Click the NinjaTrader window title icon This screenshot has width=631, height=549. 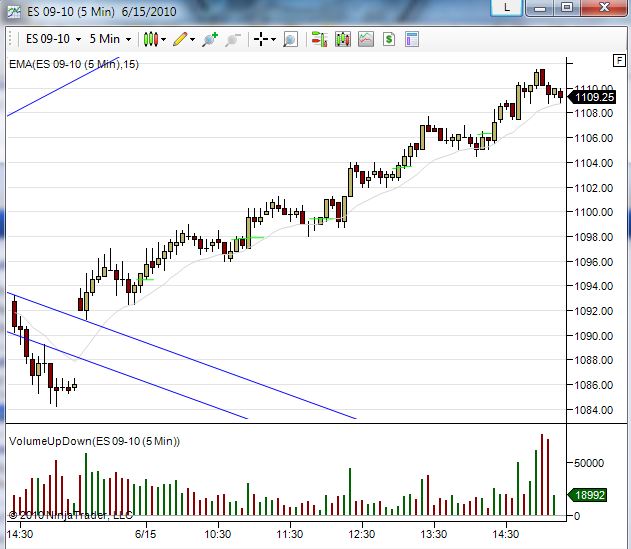14,12
